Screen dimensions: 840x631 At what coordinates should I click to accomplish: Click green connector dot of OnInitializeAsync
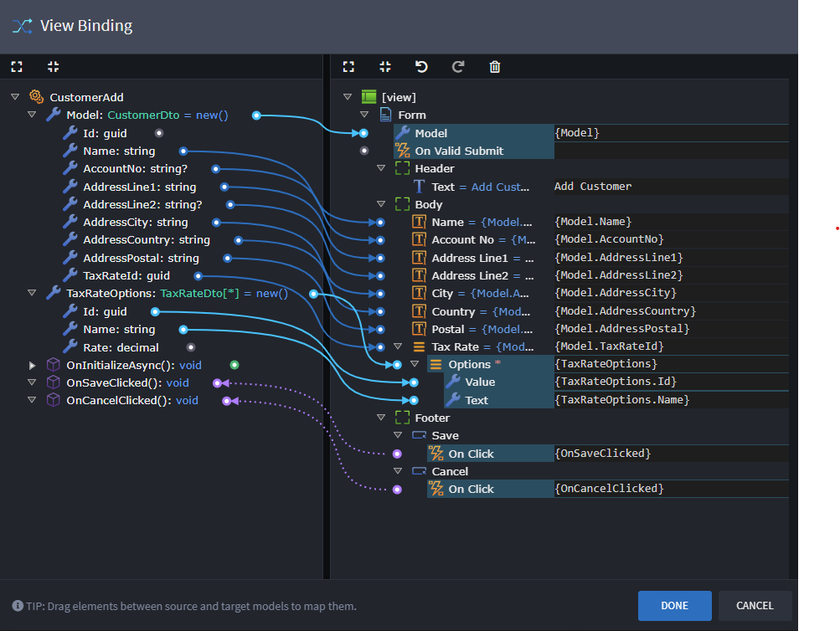234,365
